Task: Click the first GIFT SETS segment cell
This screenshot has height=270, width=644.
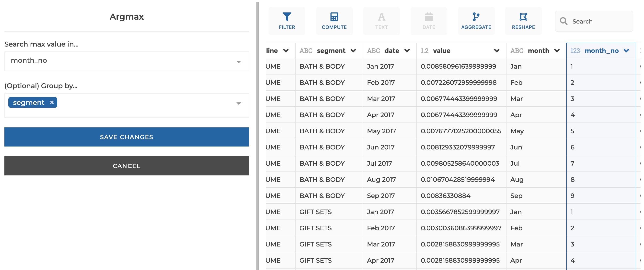Action: (x=315, y=212)
